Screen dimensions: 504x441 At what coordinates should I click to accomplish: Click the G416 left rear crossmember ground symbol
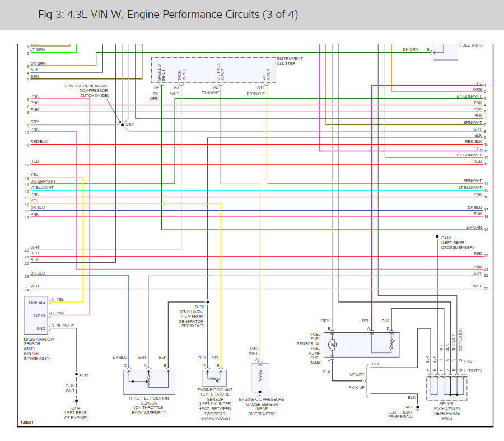(437, 235)
